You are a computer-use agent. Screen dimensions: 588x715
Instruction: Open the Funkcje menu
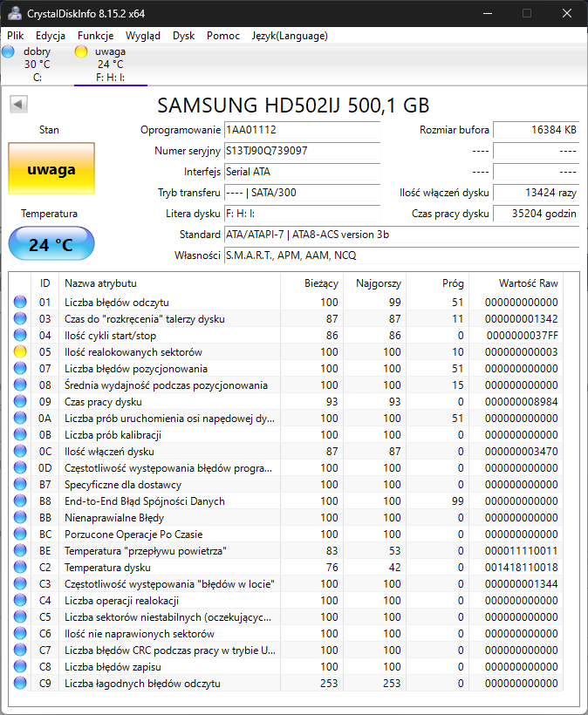[x=95, y=36]
